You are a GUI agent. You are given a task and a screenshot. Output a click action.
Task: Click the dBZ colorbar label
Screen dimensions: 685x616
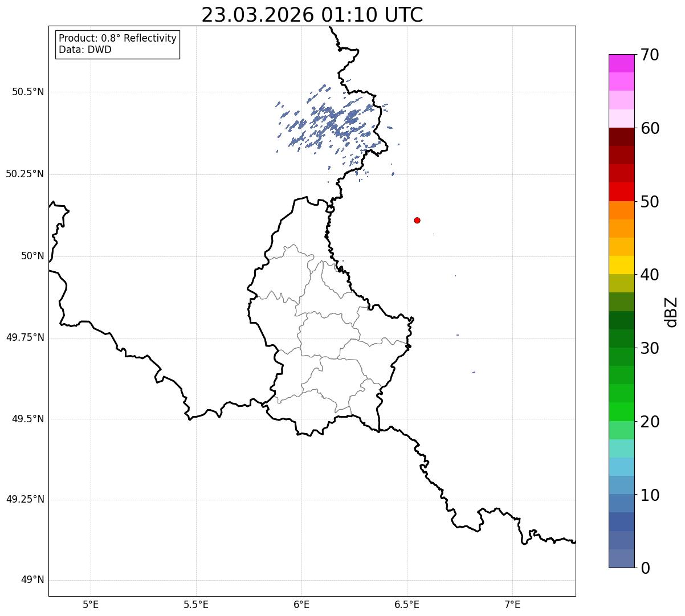(671, 312)
